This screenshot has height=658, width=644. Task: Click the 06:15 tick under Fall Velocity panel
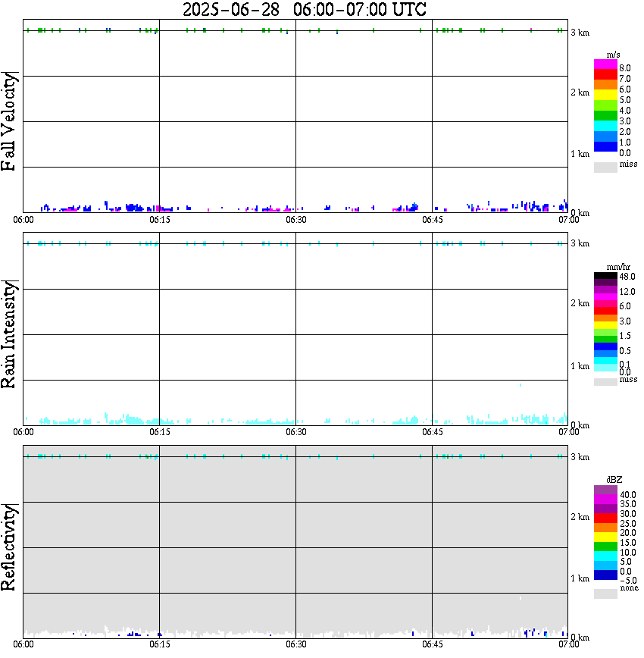click(x=160, y=220)
